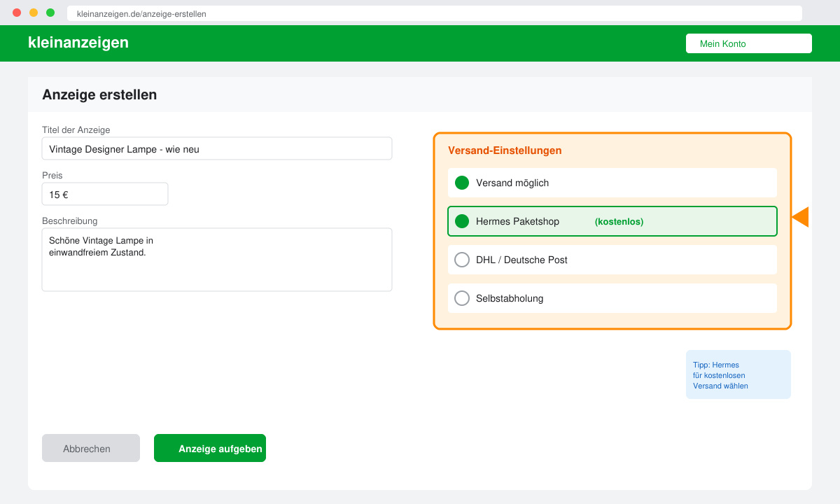Edit the Preis field showing 15 €
Screen dimensions: 840x504
(x=105, y=194)
